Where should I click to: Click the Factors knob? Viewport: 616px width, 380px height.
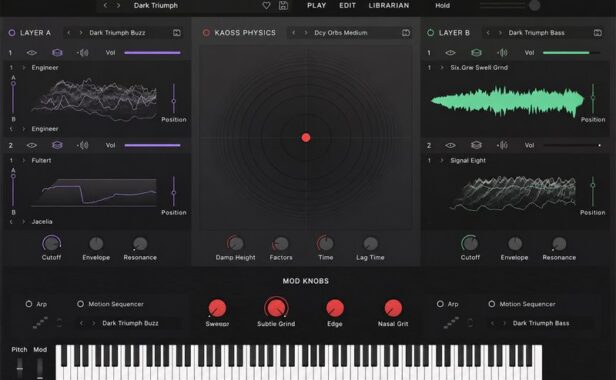(280, 244)
